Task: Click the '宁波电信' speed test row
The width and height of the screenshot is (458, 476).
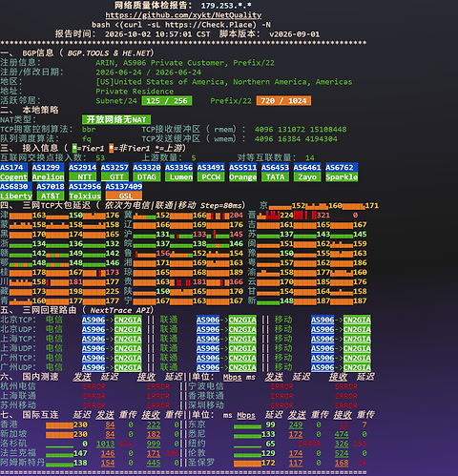Action: [x=206, y=386]
